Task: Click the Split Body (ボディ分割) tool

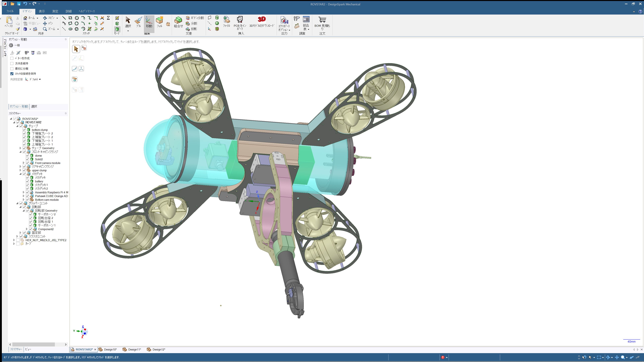Action: pyautogui.click(x=195, y=18)
